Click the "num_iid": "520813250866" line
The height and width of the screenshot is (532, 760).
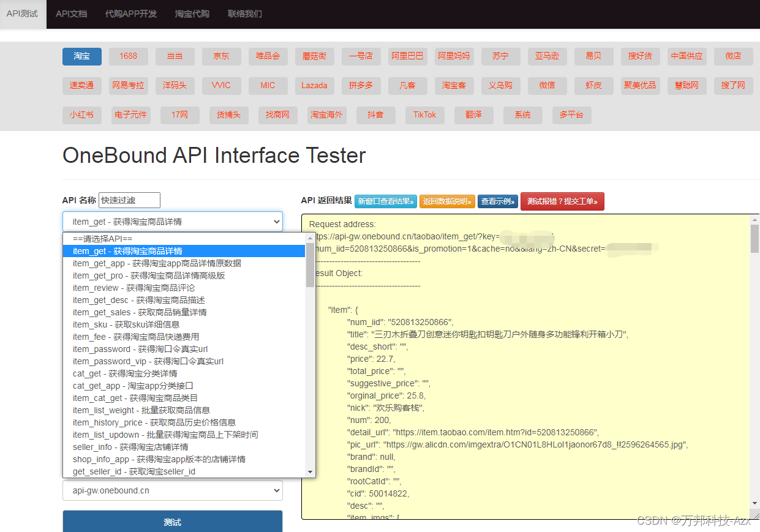coord(400,322)
